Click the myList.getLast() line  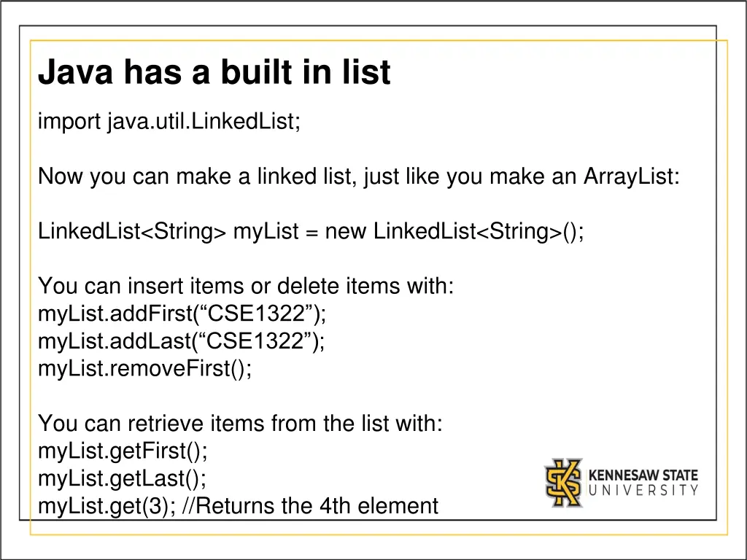pos(122,478)
